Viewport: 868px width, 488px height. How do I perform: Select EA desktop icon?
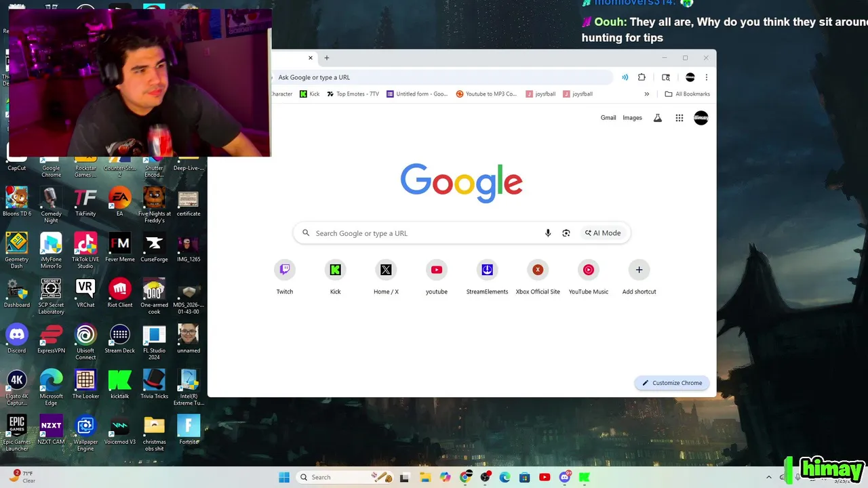[x=119, y=203]
